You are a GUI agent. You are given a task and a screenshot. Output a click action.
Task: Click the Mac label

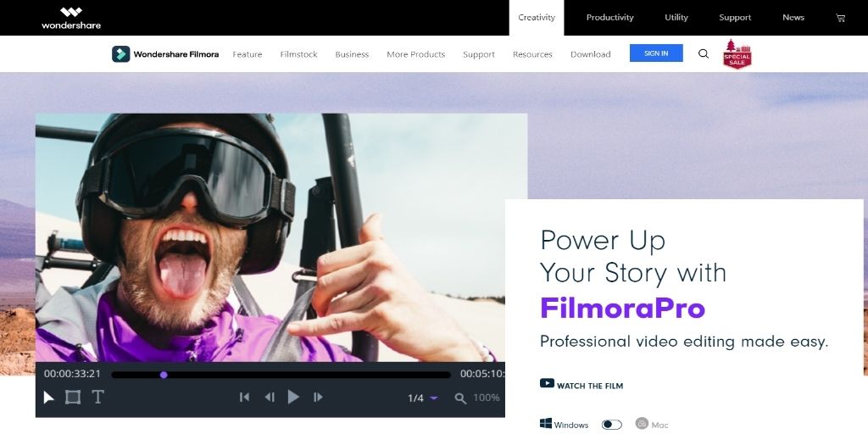pyautogui.click(x=659, y=426)
